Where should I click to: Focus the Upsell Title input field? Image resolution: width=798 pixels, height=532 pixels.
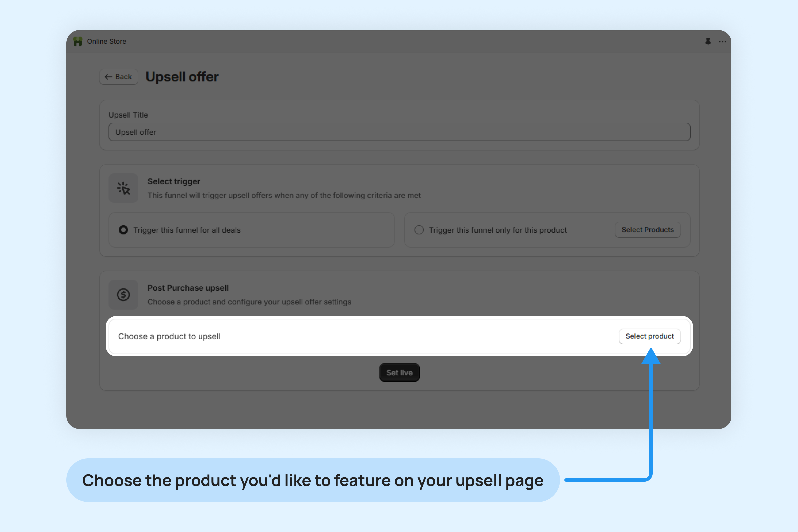pos(399,132)
